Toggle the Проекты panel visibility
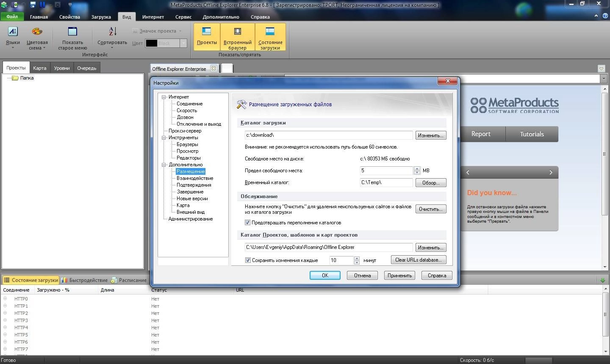 (207, 37)
